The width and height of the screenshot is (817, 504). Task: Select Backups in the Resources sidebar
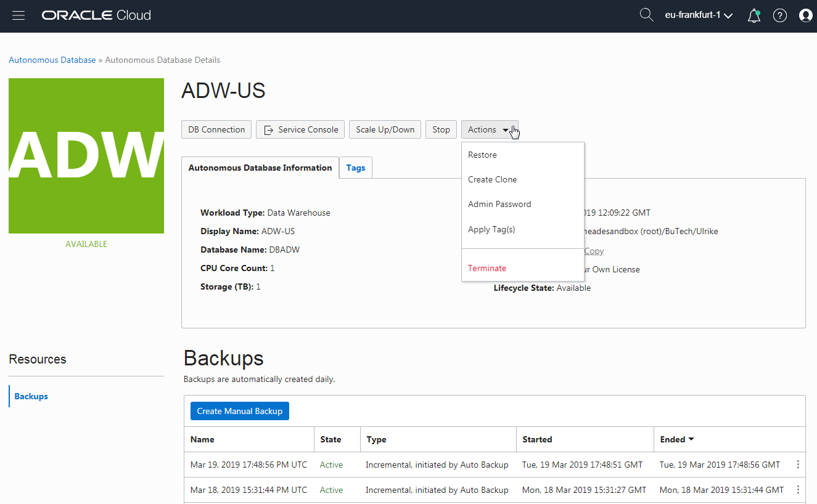(31, 396)
